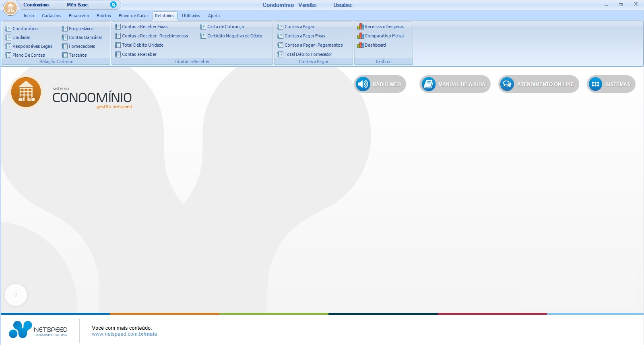Viewport: 644px width, 345px height.
Task: Open Contas a Receber Fixas report
Action: (x=141, y=27)
